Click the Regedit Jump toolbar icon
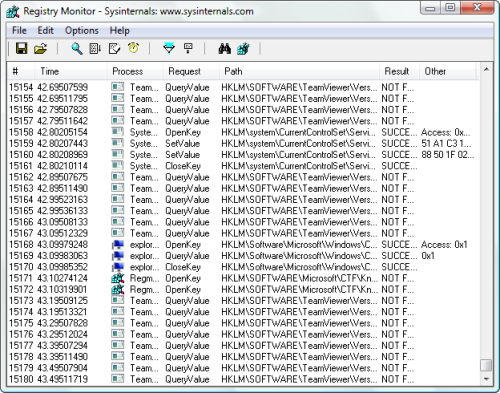 pyautogui.click(x=243, y=49)
